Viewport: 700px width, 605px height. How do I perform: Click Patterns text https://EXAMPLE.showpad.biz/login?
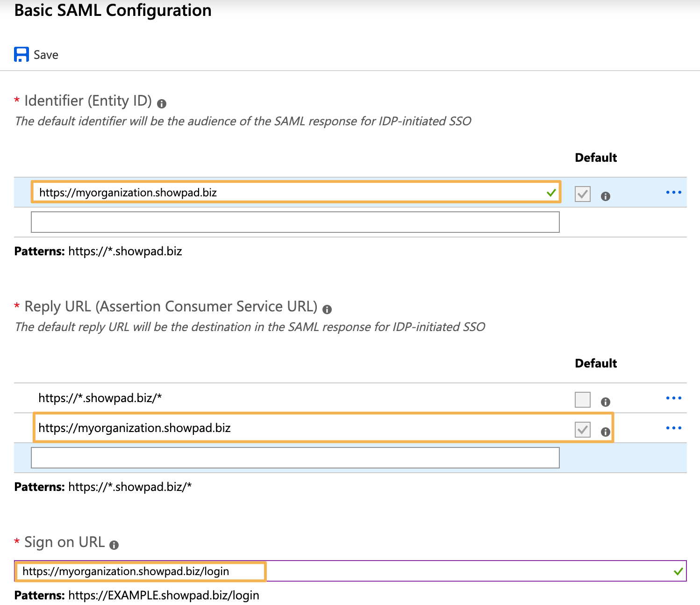pos(164,595)
